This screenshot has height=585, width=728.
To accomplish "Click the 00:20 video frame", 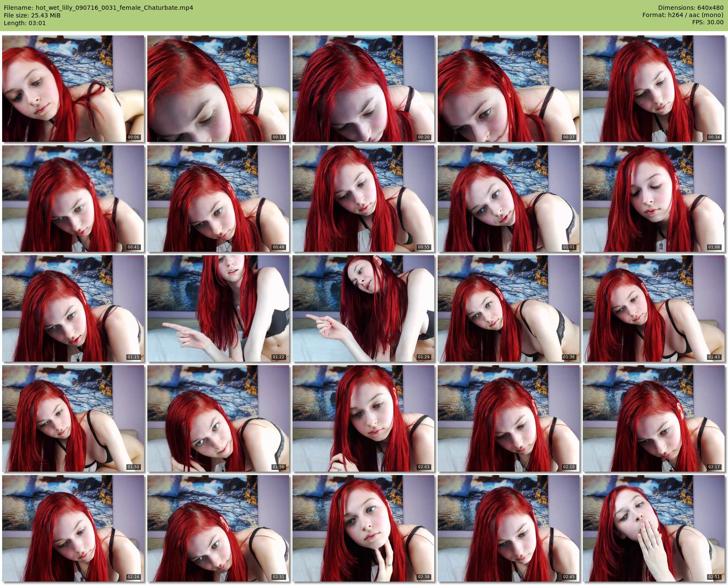I will click(x=364, y=89).
